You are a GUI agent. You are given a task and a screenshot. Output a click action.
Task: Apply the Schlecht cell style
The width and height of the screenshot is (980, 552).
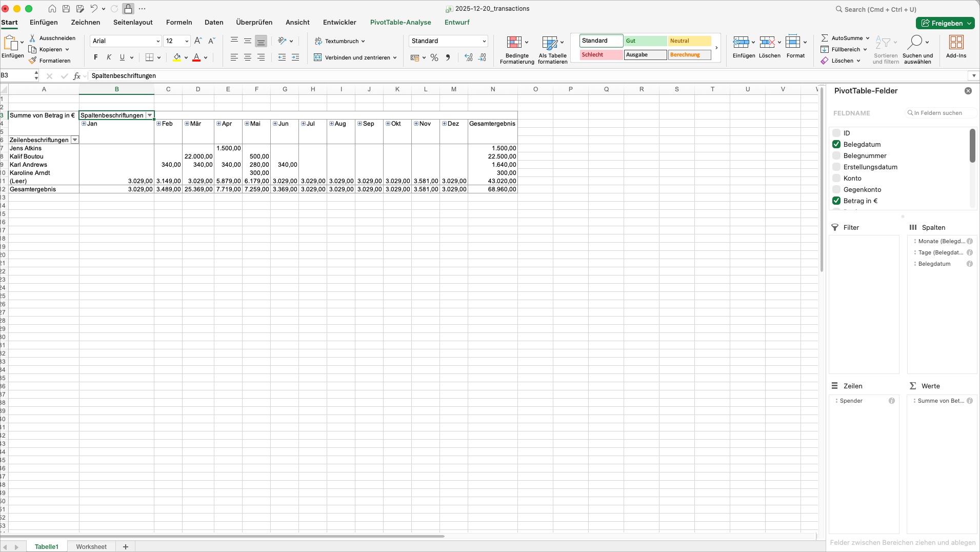coord(601,55)
